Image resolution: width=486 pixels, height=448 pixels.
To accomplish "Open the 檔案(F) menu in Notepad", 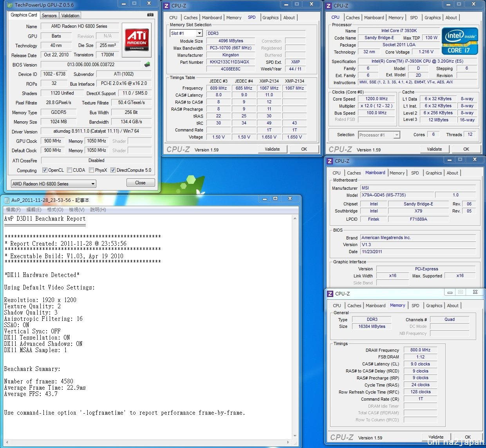I will [13, 210].
